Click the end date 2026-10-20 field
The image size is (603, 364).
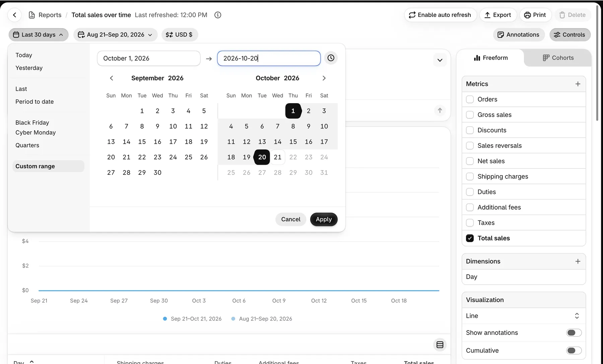(x=269, y=58)
